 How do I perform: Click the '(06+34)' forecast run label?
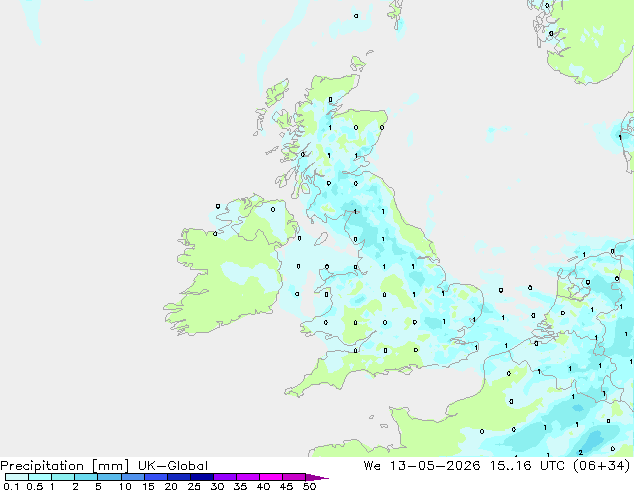coord(602,466)
